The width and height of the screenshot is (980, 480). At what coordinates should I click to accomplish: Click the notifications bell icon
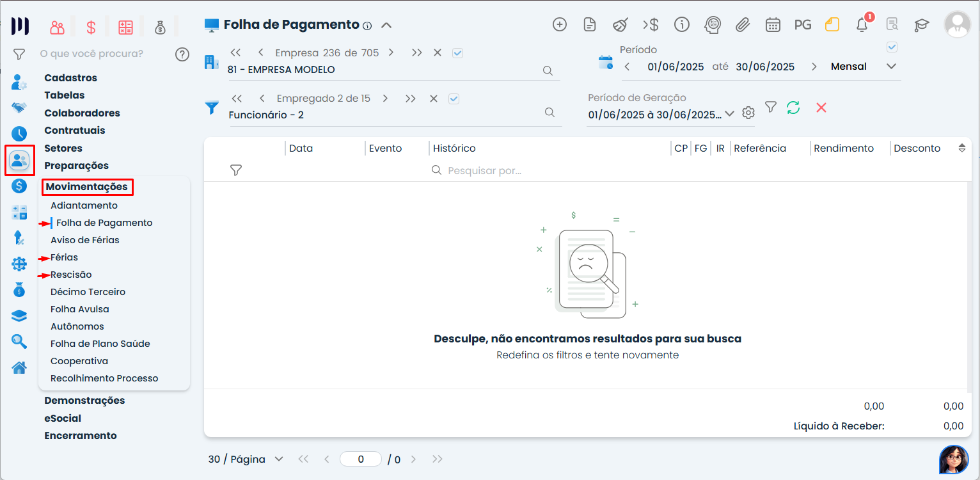[x=862, y=25]
